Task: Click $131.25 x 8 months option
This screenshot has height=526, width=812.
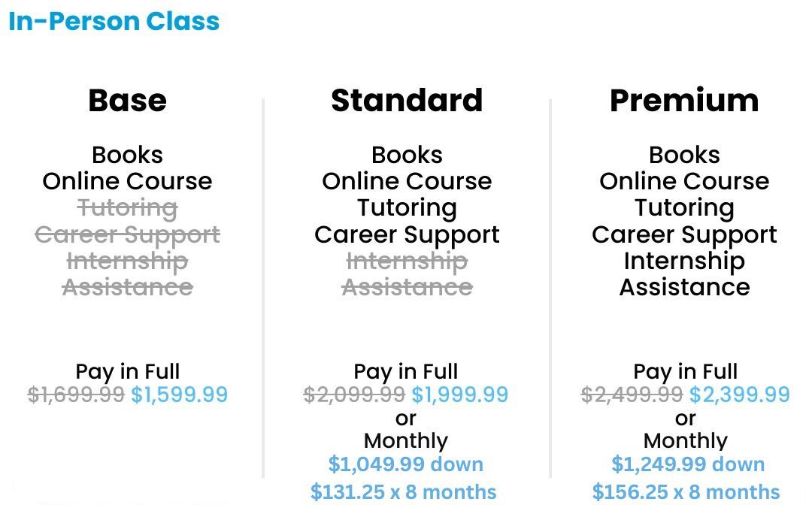Action: pyautogui.click(x=403, y=492)
